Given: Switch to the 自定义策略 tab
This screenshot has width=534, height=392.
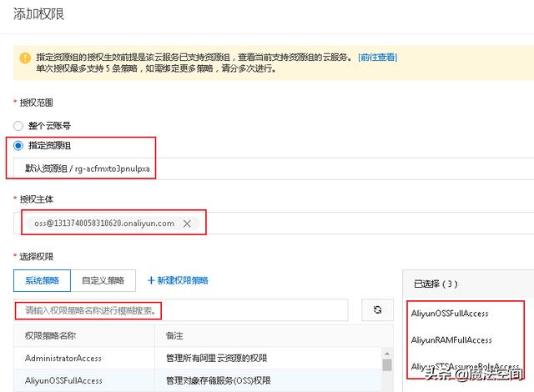Looking at the screenshot, I should click(x=103, y=281).
